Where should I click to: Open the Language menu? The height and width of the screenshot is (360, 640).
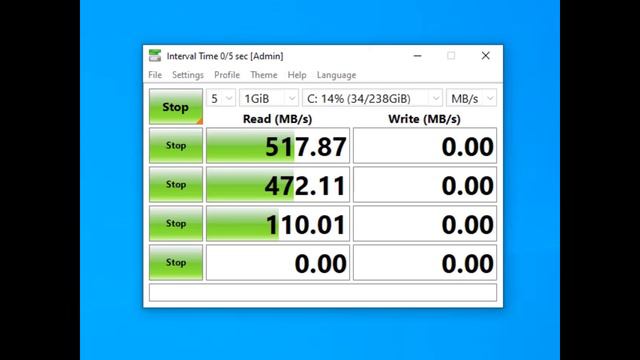tap(336, 75)
